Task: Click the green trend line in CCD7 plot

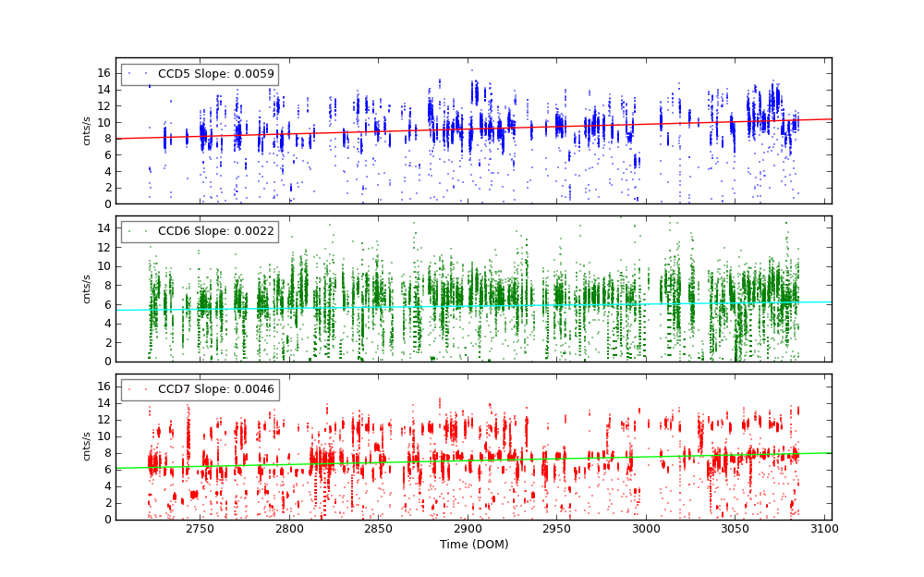Action: point(462,460)
